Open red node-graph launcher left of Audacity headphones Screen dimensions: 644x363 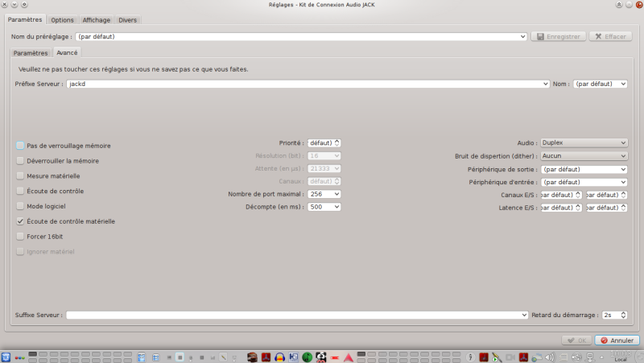point(266,357)
